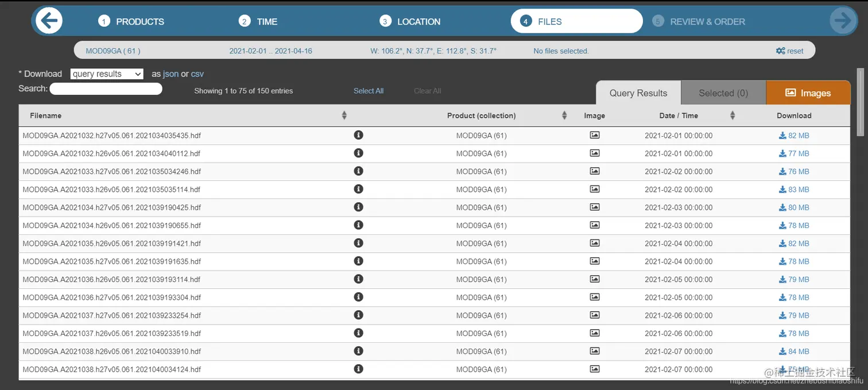View image for file ending 2021034040112.hdf

595,153
